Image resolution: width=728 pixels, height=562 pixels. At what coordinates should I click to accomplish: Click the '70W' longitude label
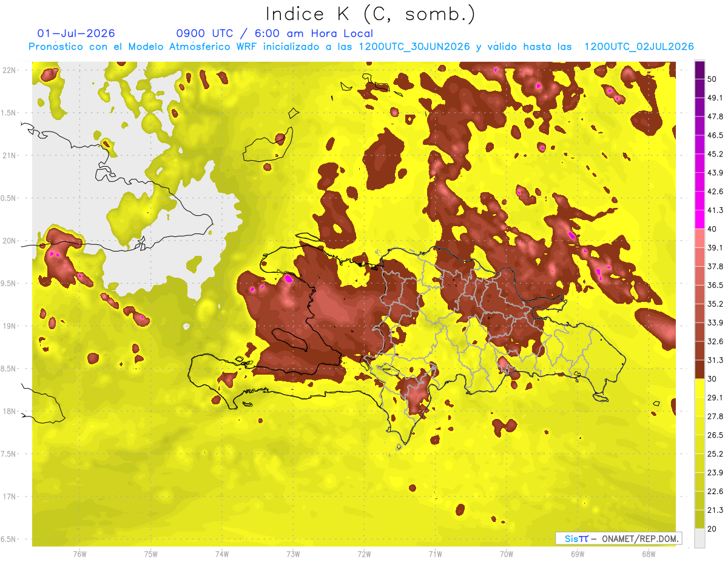pyautogui.click(x=506, y=554)
